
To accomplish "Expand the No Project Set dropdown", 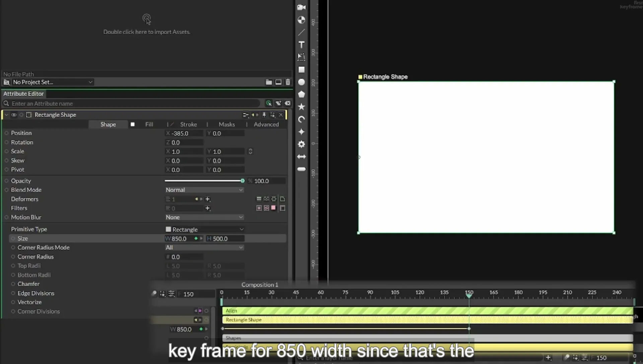I will (x=53, y=82).
